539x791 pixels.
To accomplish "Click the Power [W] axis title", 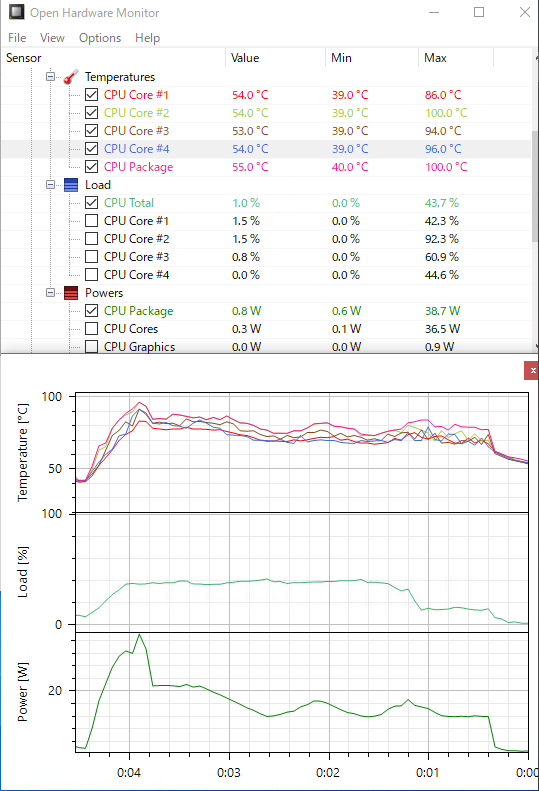I will tap(23, 692).
